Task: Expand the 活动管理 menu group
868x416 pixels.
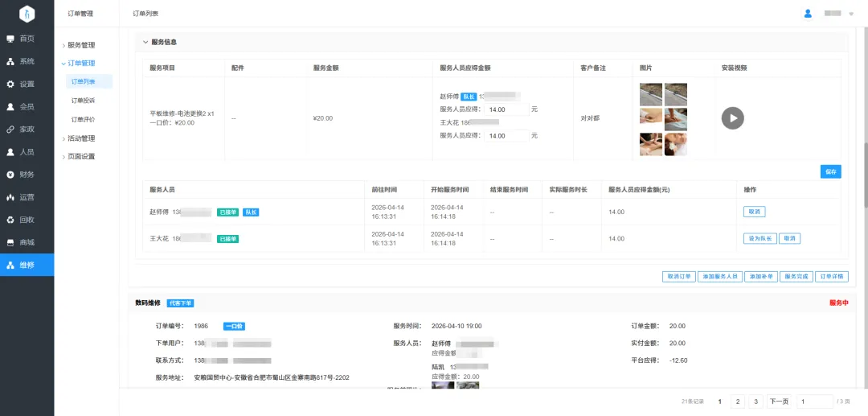Action: (80, 138)
